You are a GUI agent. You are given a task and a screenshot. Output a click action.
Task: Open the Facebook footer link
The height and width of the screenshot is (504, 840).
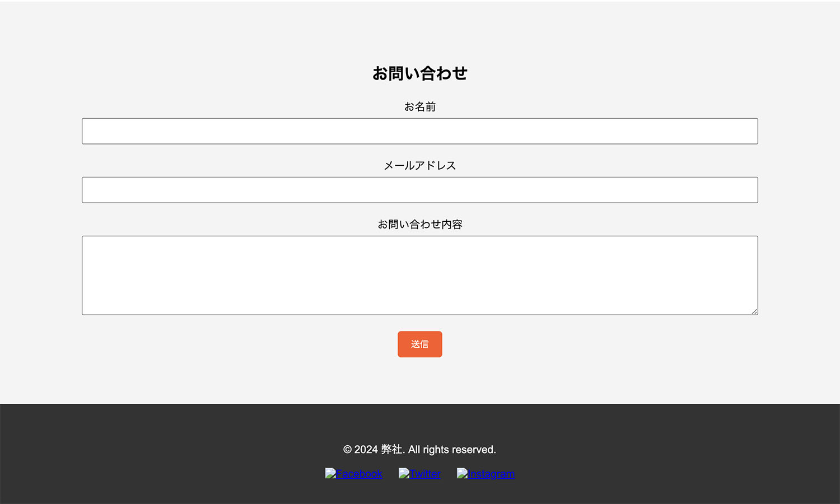(354, 474)
